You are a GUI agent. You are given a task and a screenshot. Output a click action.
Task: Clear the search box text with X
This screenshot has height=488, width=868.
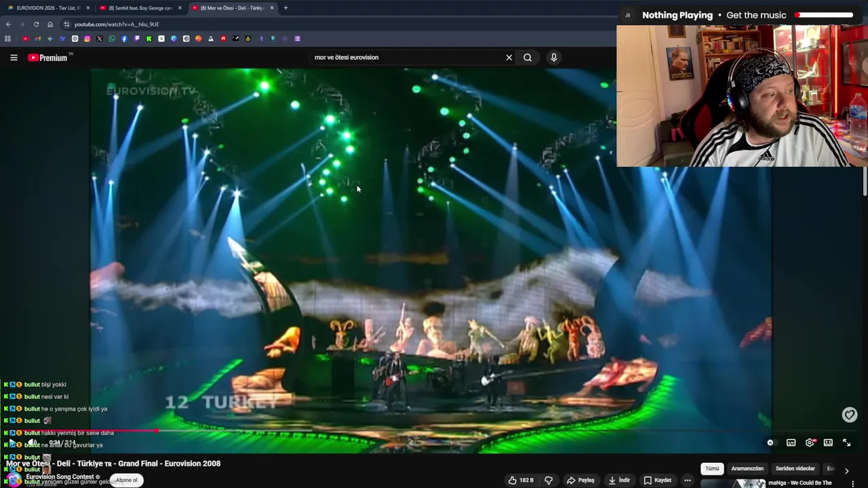click(509, 58)
